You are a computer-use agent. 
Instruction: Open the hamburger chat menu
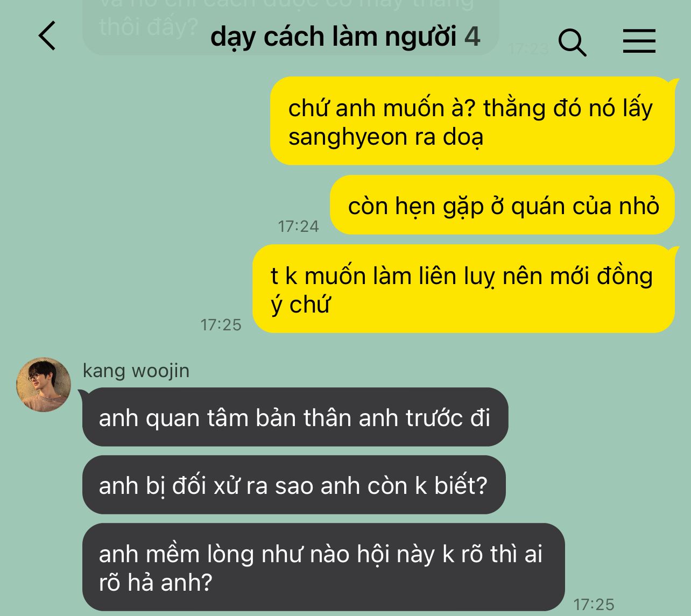[x=639, y=41]
